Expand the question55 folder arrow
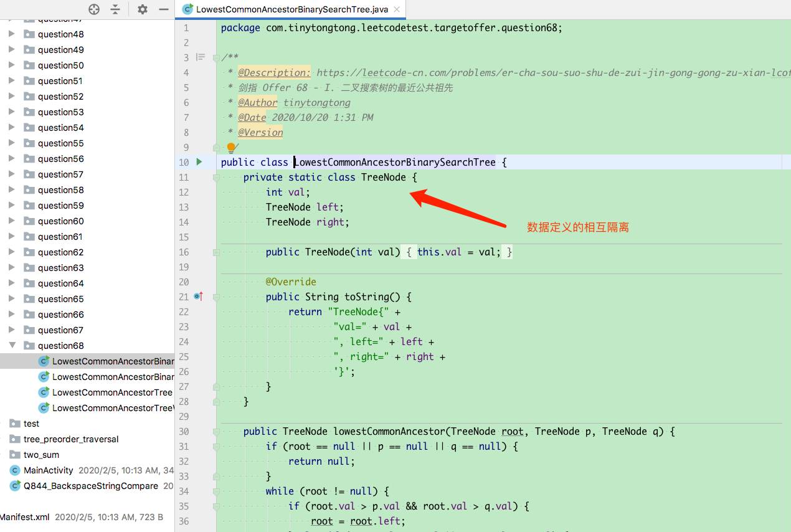791x532 pixels. (12, 143)
